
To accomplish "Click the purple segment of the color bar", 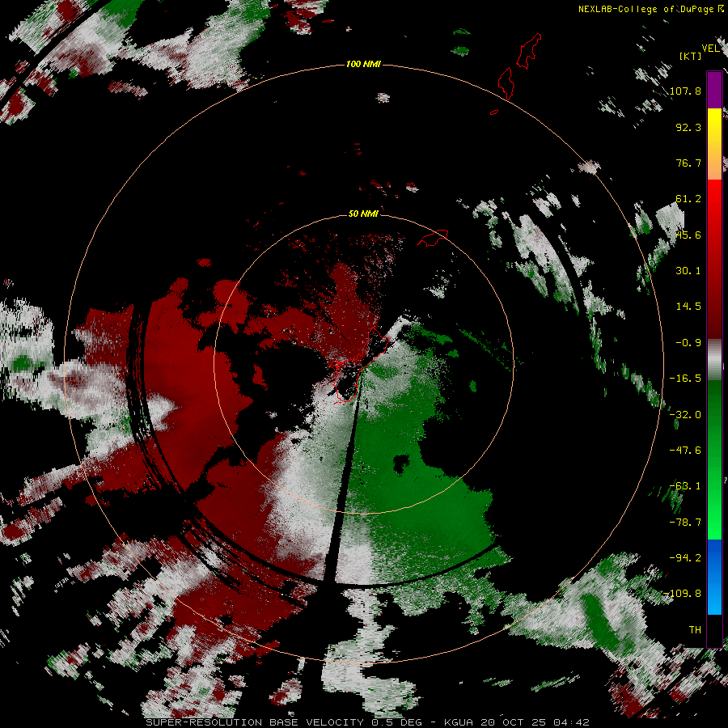I will (714, 90).
